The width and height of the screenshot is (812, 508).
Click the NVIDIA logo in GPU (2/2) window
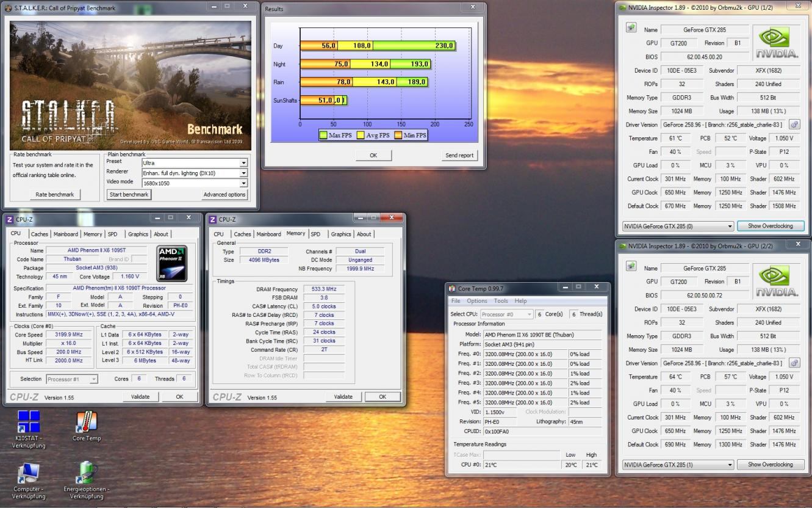[775, 280]
